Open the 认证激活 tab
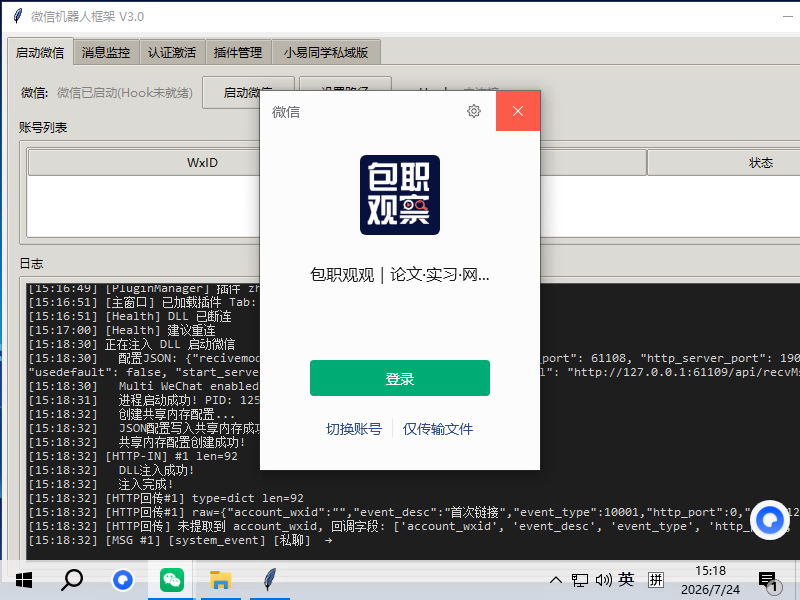The image size is (800, 600). tap(172, 52)
